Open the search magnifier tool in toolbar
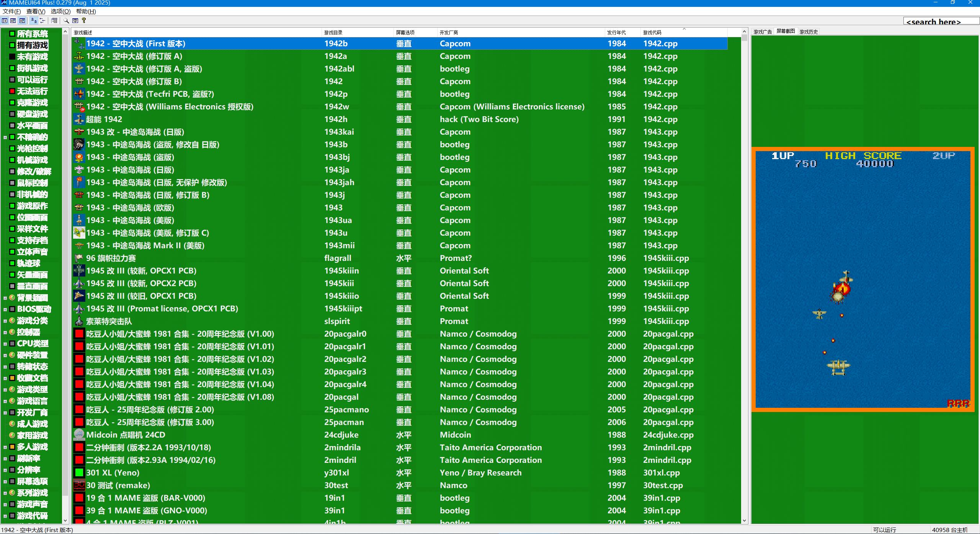Screen dimensions: 980x534 pyautogui.click(x=66, y=21)
